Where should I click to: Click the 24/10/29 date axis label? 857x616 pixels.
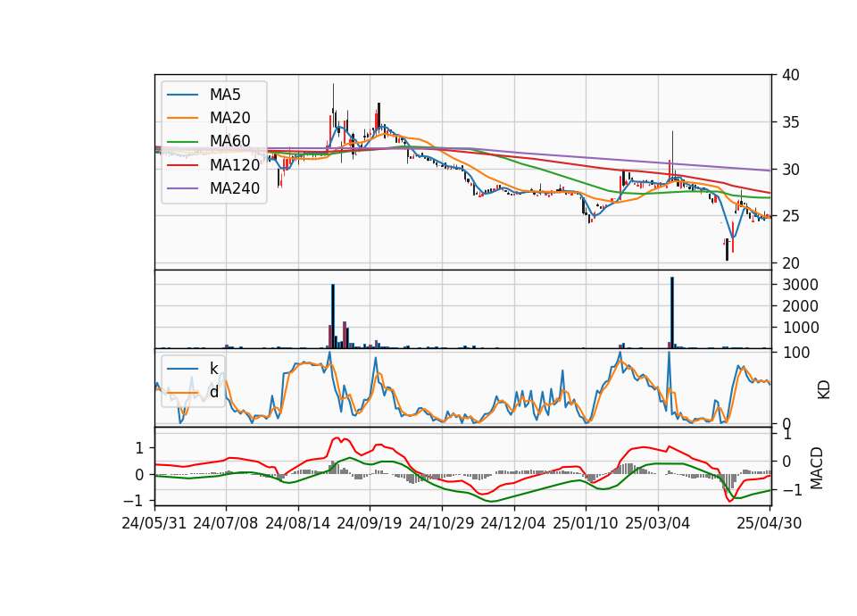coord(442,523)
